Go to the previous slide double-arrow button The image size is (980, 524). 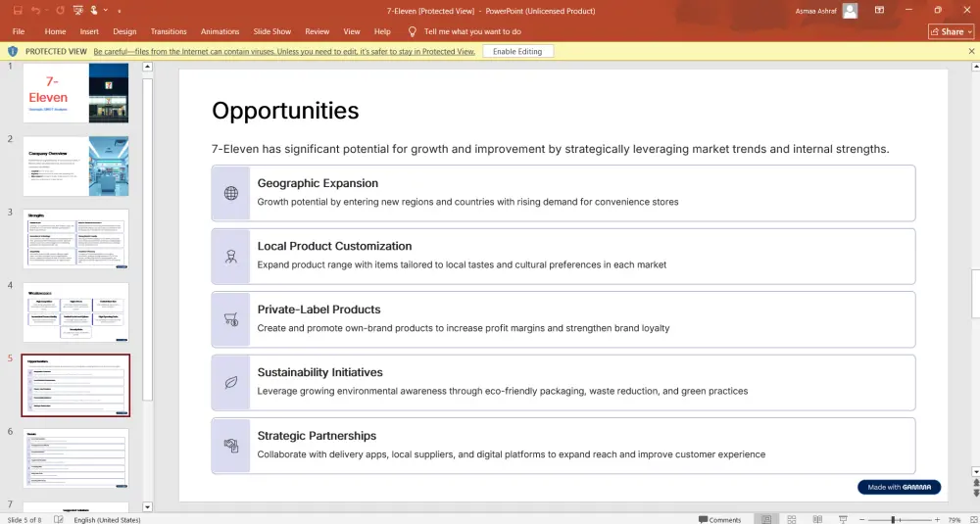(x=974, y=483)
